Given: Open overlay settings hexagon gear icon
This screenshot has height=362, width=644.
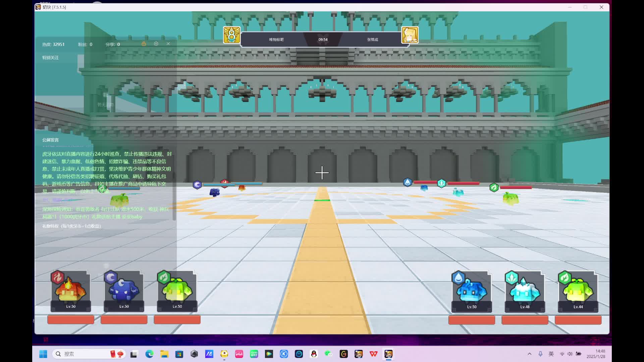Looking at the screenshot, I should (156, 44).
